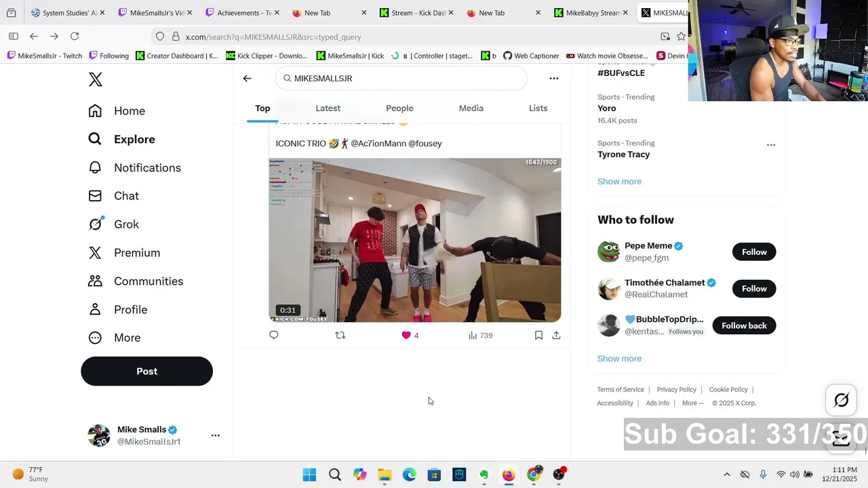Open Windows Start menu
The width and height of the screenshot is (868, 488).
(309, 474)
